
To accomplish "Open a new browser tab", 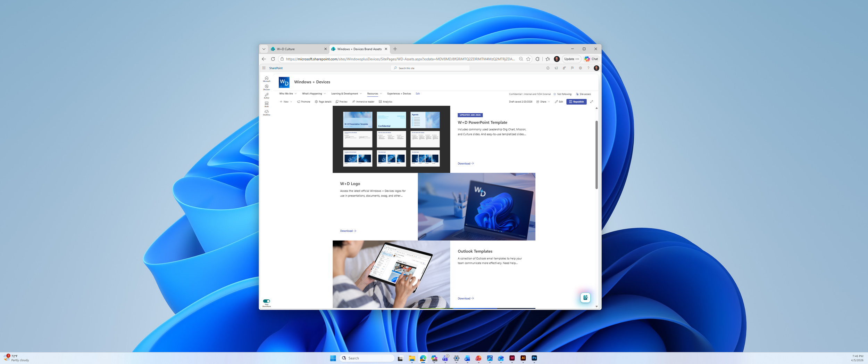I will [395, 49].
